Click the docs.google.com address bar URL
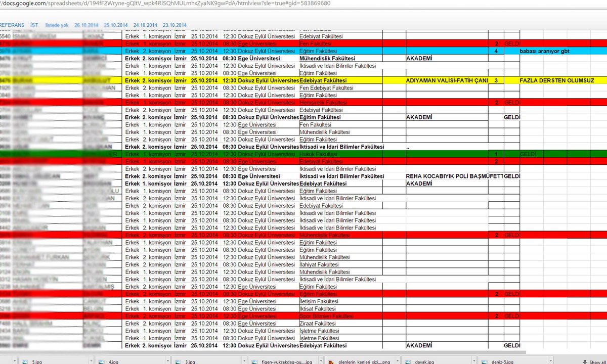This screenshot has height=364, width=607. [166, 3]
